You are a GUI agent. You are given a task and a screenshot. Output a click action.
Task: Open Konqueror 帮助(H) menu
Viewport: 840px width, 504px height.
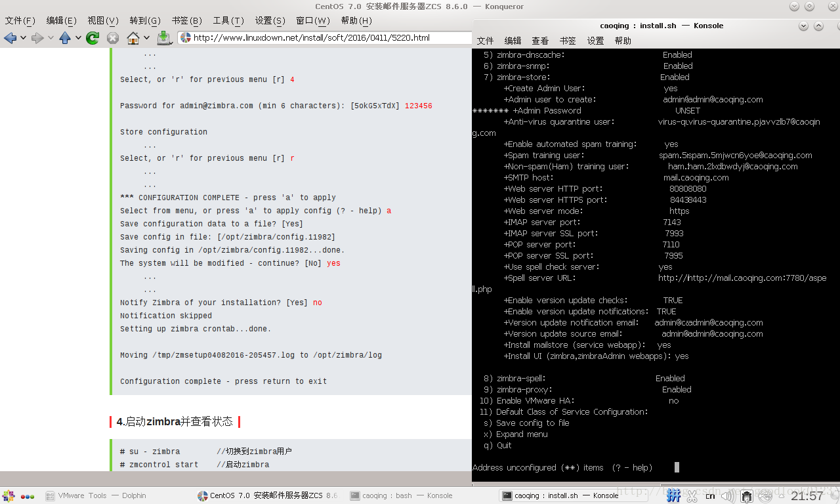pyautogui.click(x=356, y=21)
